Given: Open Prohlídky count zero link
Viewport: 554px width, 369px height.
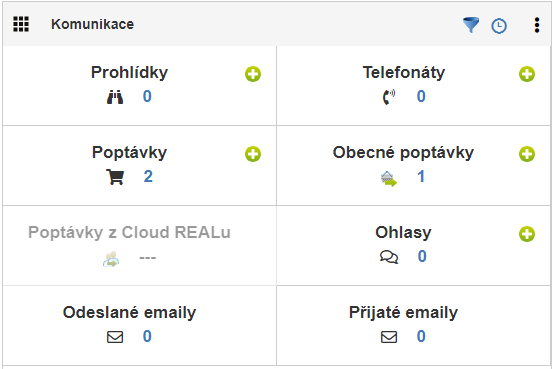Looking at the screenshot, I should tap(147, 96).
